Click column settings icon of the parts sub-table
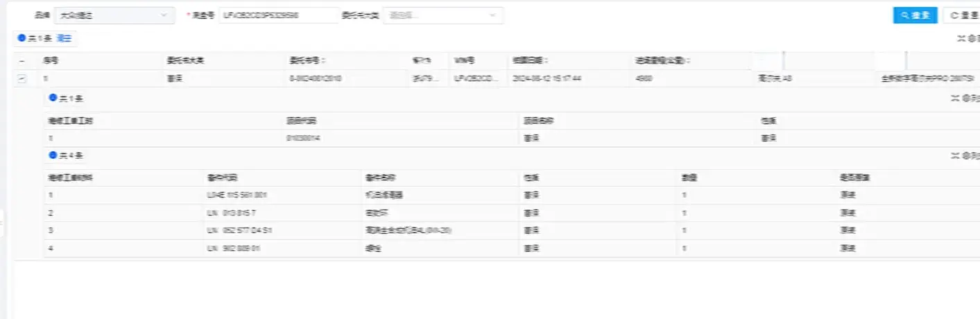Image resolution: width=980 pixels, height=319 pixels. [967, 155]
